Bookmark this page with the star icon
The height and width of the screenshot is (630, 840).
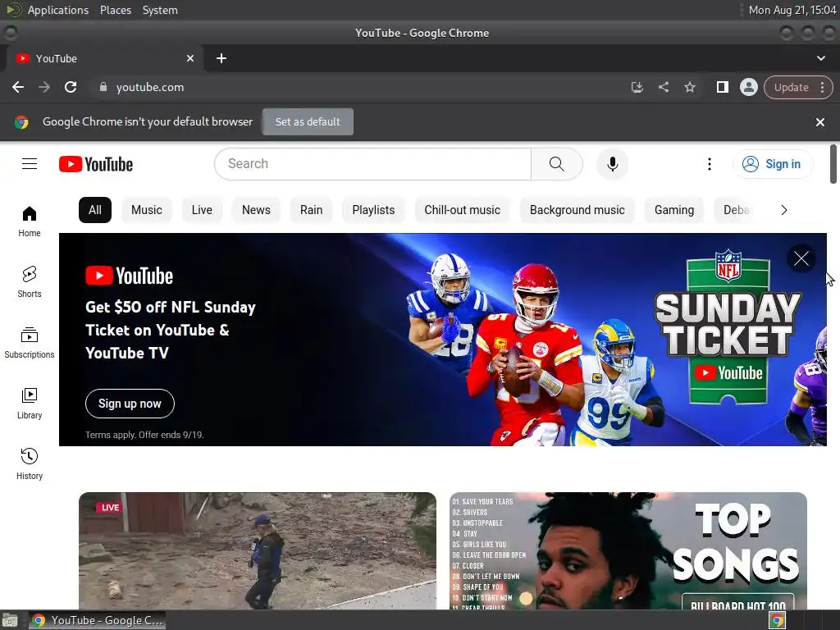coord(690,87)
